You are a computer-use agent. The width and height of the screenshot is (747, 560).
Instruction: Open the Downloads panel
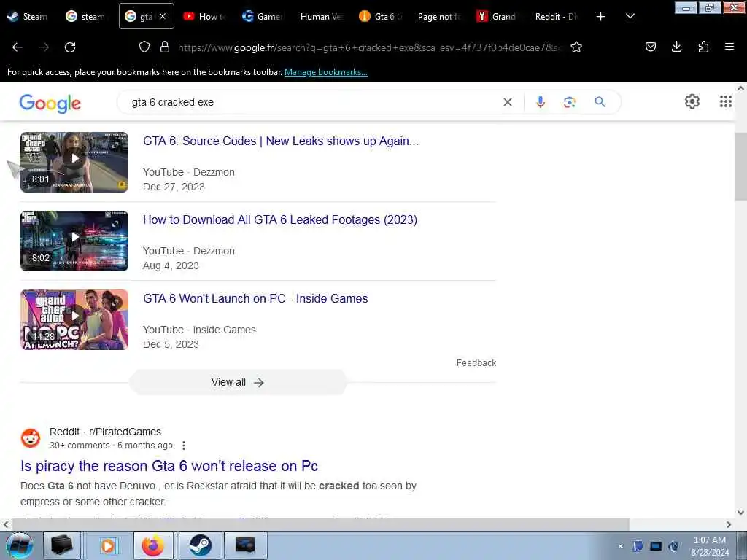pyautogui.click(x=676, y=47)
